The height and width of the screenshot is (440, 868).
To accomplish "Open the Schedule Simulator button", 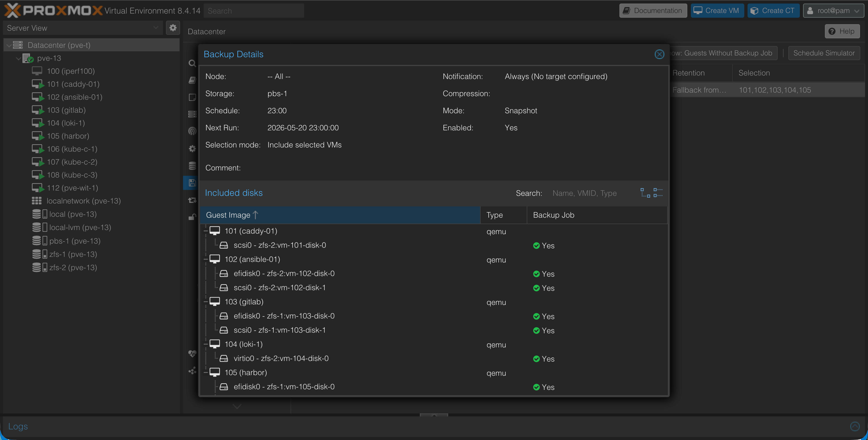I will (824, 53).
